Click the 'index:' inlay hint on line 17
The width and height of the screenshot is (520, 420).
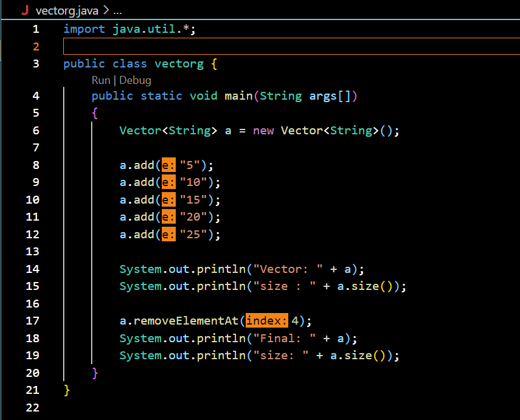(x=266, y=320)
